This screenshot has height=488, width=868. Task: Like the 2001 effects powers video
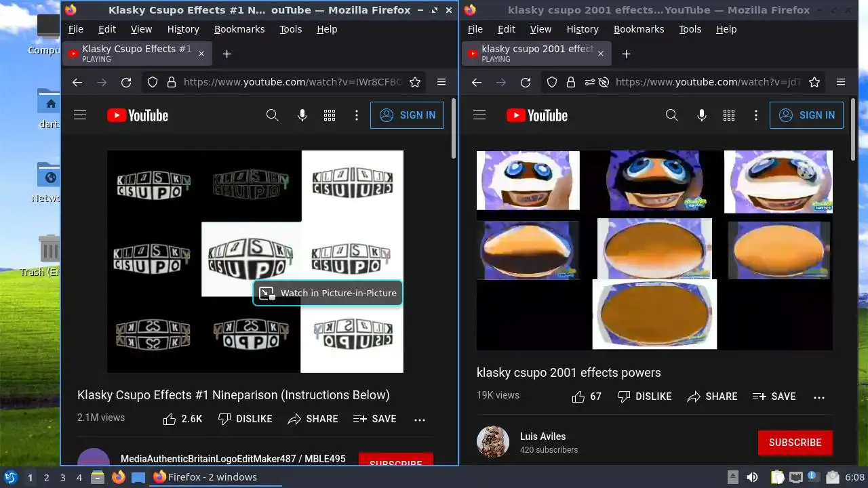click(x=587, y=396)
